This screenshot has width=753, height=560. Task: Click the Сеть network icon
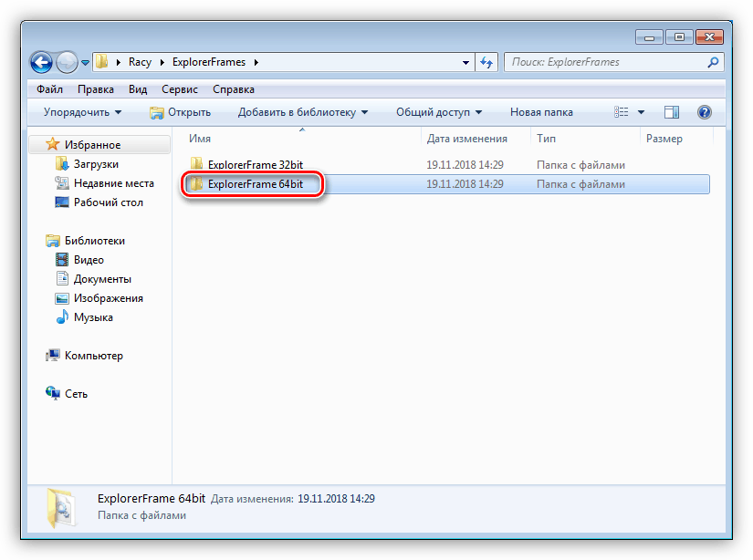(x=52, y=393)
